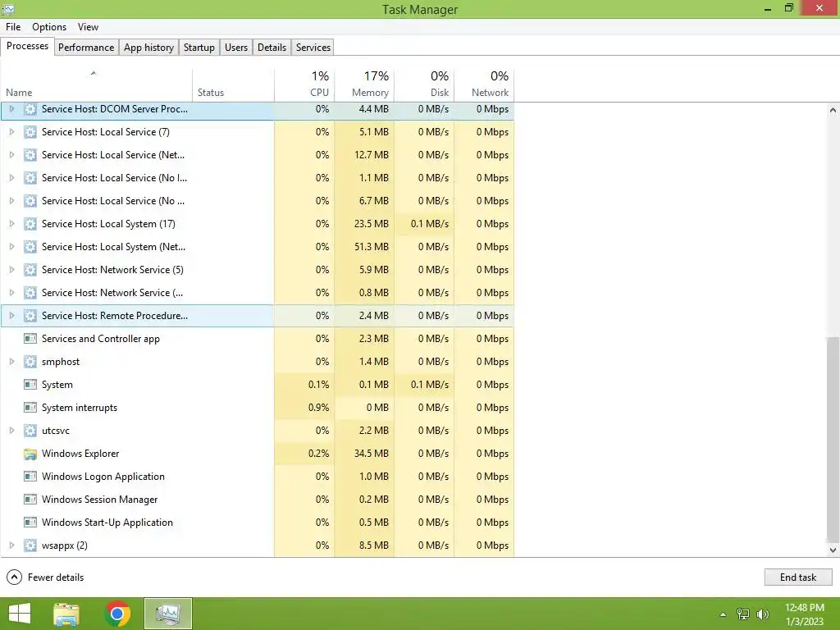
Task: Expand Service Host: Local Service (7)
Action: (11, 132)
